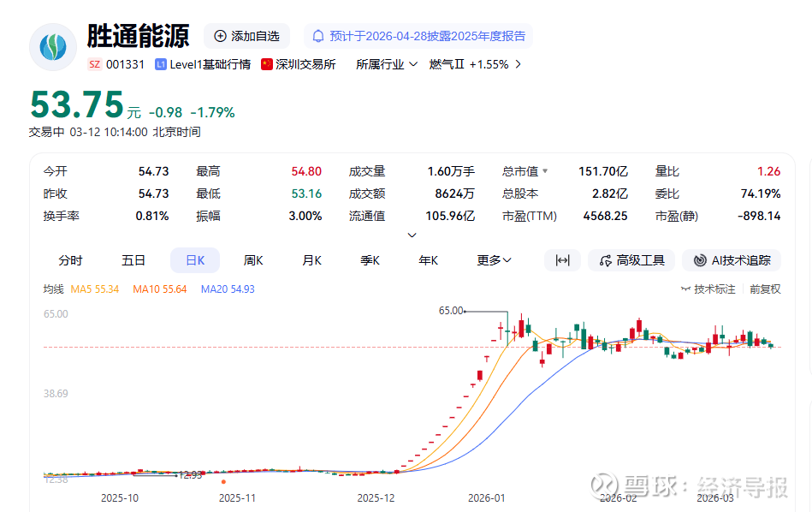Click 添加自选 button label
The width and height of the screenshot is (812, 512).
coord(255,36)
